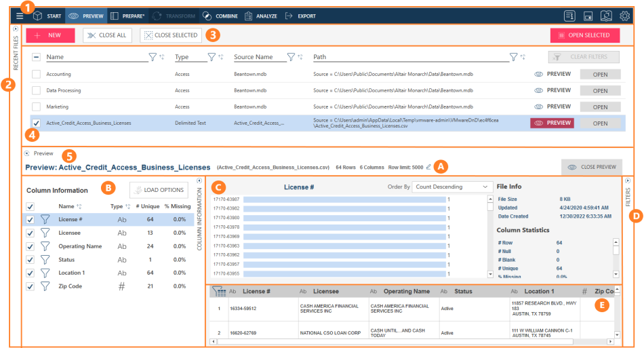Uncheck the Active_Credit_Access_Business_Licenses row checkbox

pyautogui.click(x=36, y=123)
